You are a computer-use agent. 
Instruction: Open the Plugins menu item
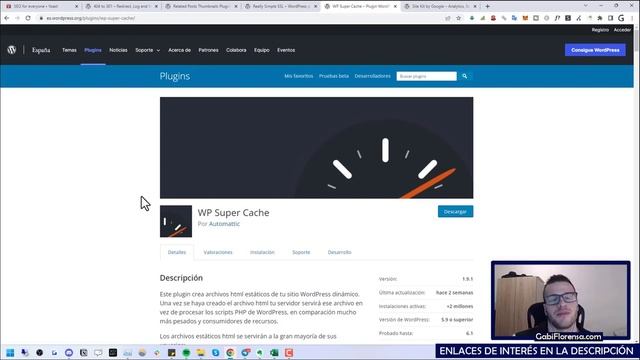93,50
